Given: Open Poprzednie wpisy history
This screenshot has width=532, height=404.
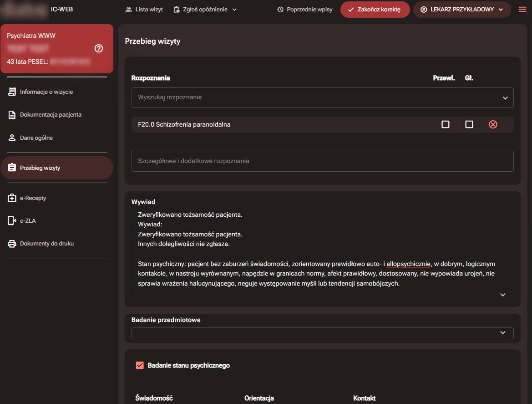Looking at the screenshot, I should (304, 10).
